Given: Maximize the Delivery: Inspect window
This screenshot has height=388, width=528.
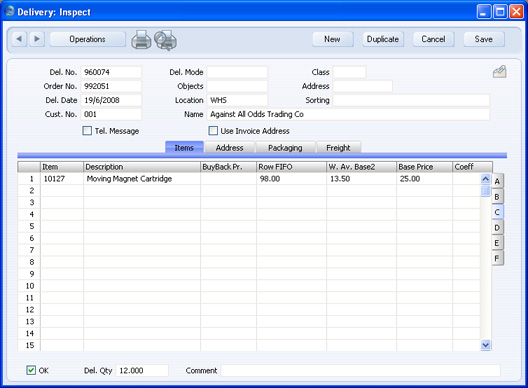Looking at the screenshot, I should click(x=500, y=12).
